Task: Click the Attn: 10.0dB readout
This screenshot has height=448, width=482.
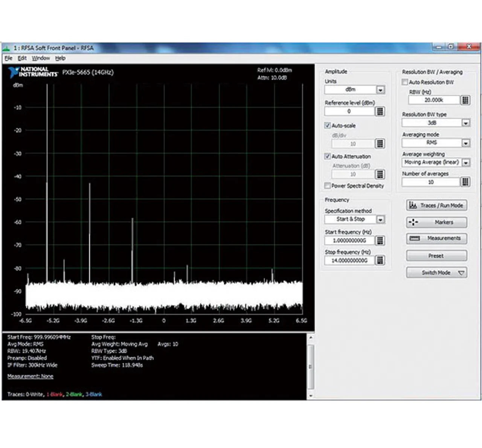Action: (x=272, y=78)
